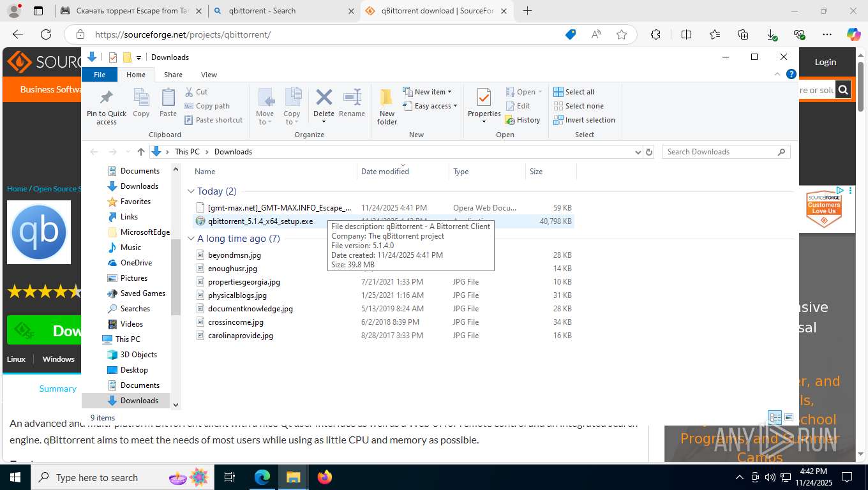Viewport: 868px width, 490px height.
Task: Open Customize Quick Access Toolbar dropdown
Action: (x=138, y=57)
